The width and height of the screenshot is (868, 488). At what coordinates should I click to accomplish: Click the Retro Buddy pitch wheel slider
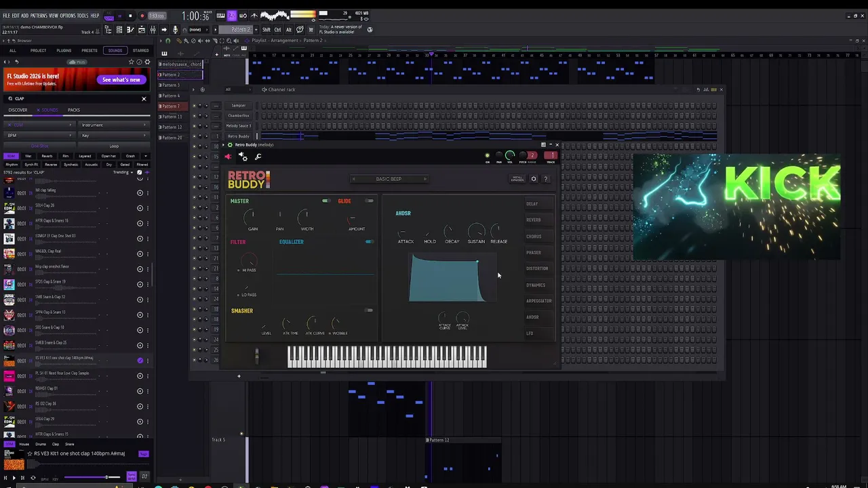[x=256, y=357]
